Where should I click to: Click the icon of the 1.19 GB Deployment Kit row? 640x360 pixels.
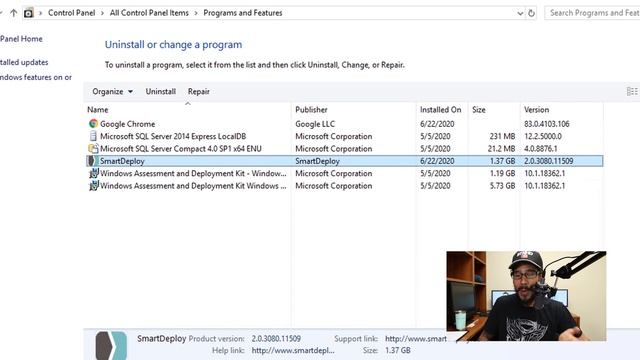[94, 173]
